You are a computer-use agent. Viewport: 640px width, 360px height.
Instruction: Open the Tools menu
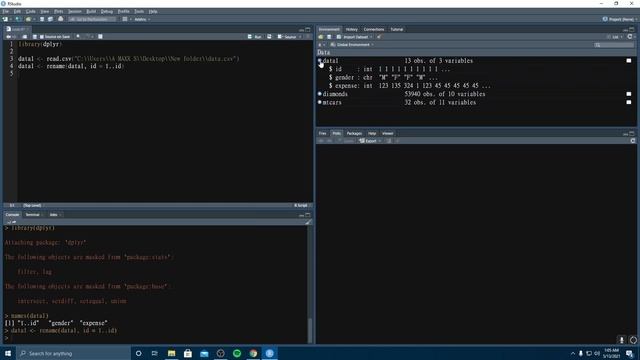click(x=139, y=11)
